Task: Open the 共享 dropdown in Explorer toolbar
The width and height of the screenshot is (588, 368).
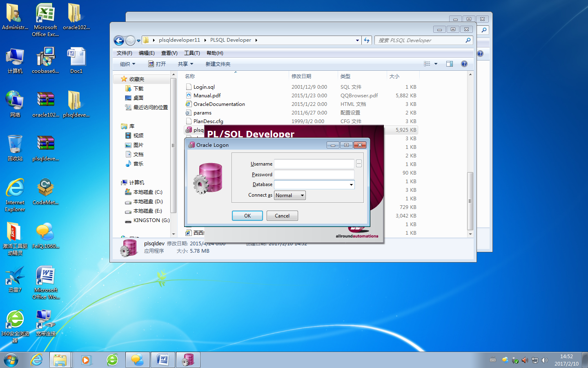Action: pyautogui.click(x=185, y=64)
